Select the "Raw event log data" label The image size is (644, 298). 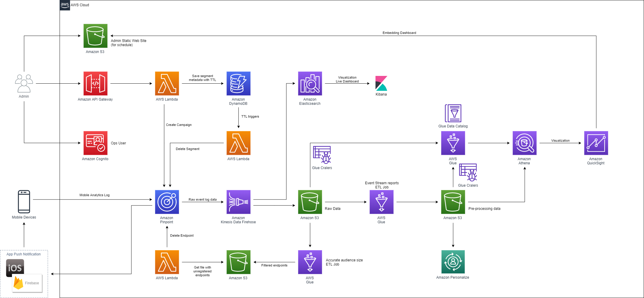pos(203,199)
